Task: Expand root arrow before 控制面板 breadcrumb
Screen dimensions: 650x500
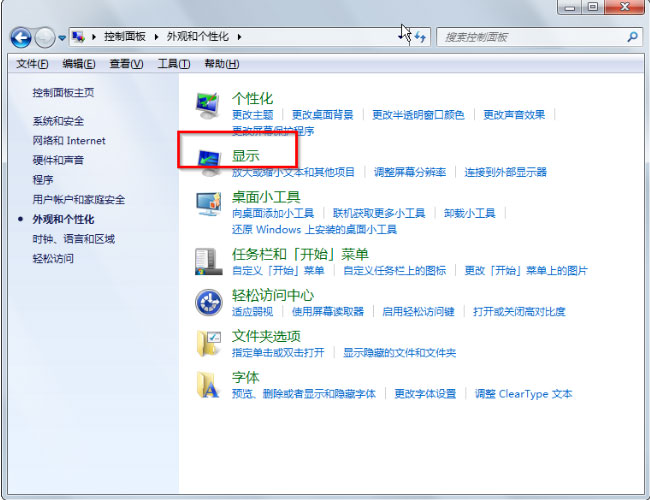Action: tap(94, 37)
